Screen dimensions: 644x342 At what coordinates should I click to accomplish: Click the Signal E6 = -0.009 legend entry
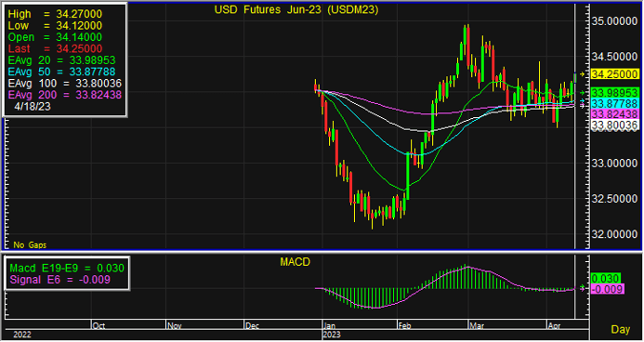pos(59,280)
